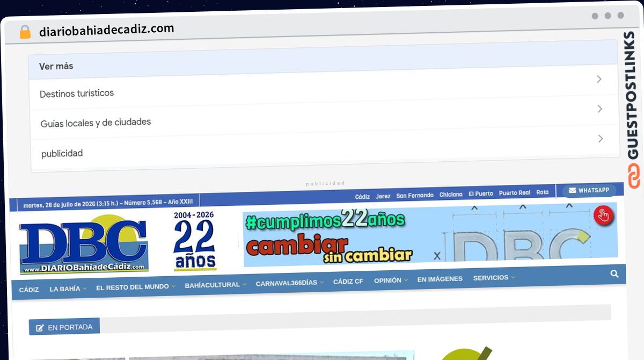The height and width of the screenshot is (360, 644).
Task: Click the red hand pointer icon on the banner
Action: coord(604,215)
